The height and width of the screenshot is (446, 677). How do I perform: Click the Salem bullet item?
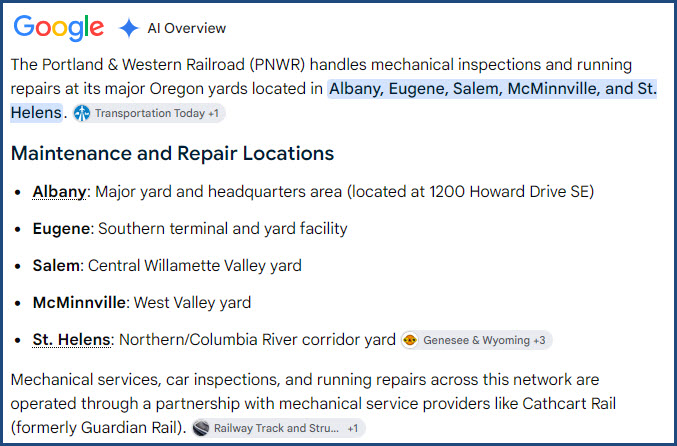point(167,266)
